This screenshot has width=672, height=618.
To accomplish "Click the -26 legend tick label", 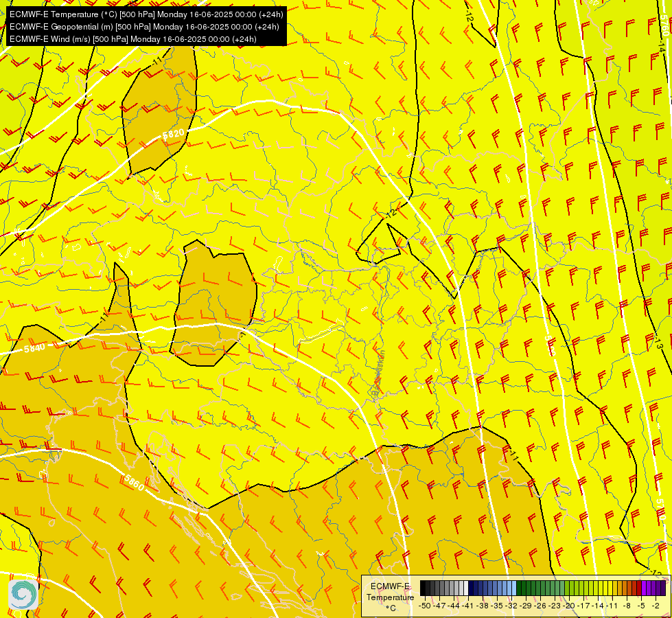I will tap(540, 606).
